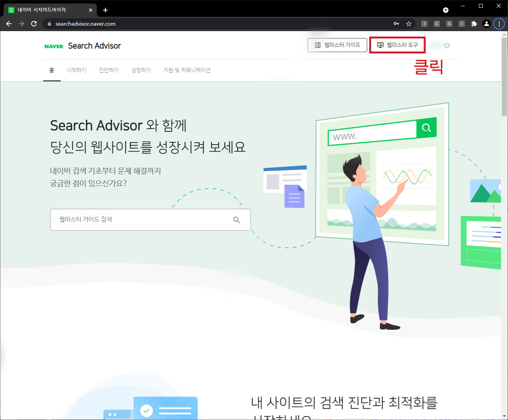The image size is (508, 420).
Task: Click the logout power icon
Action: 447,45
